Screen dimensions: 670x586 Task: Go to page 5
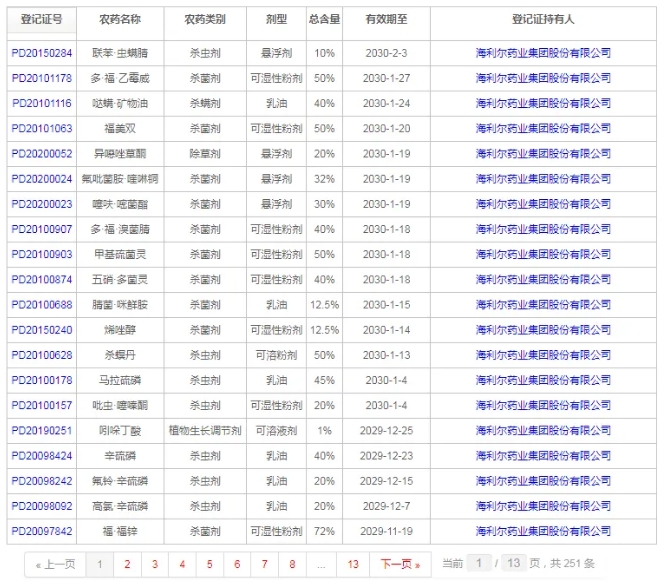210,565
